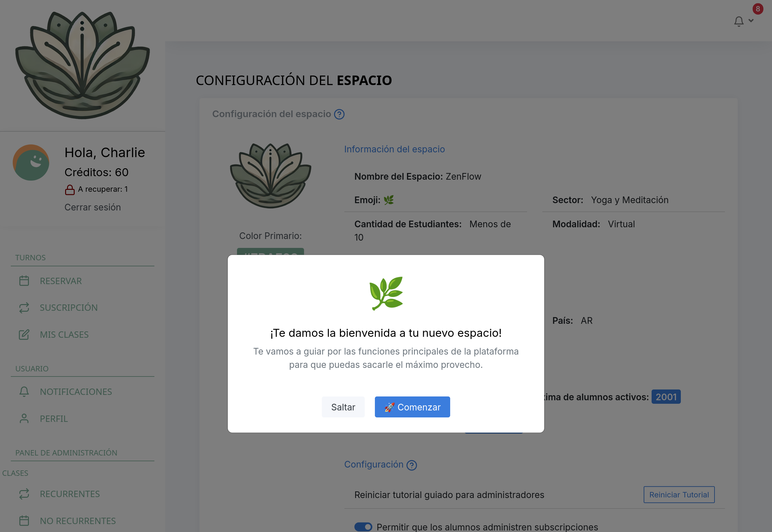Click the Mis Clases edit icon

click(x=24, y=335)
